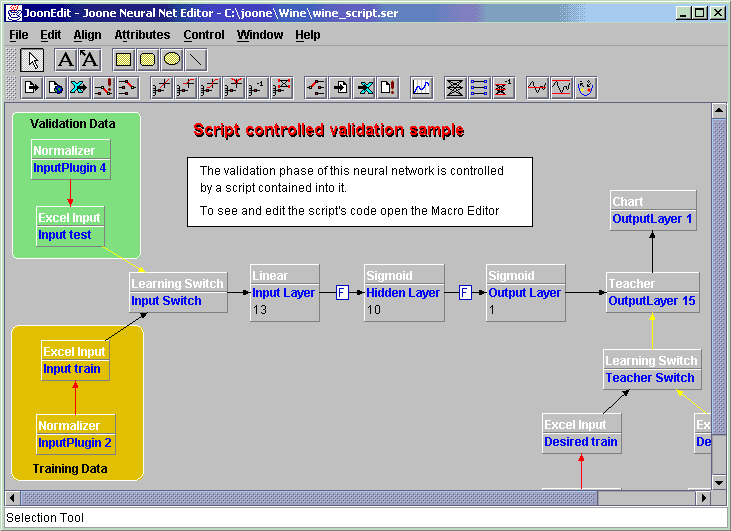Select the Line drawing tool

196,60
